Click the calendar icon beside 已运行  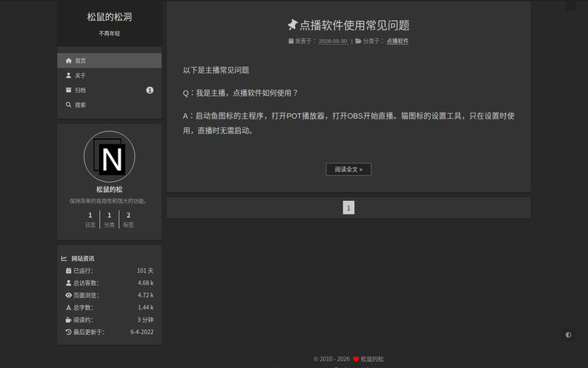click(68, 271)
